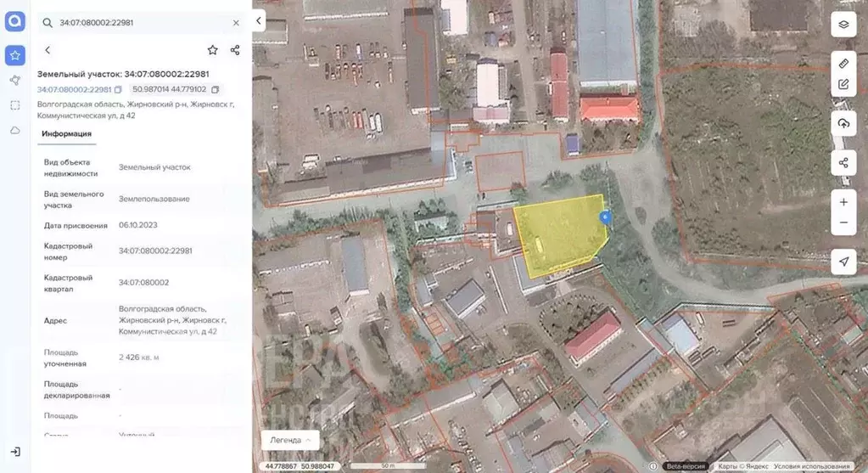
Task: Open the map layers switcher
Action: pyautogui.click(x=843, y=24)
